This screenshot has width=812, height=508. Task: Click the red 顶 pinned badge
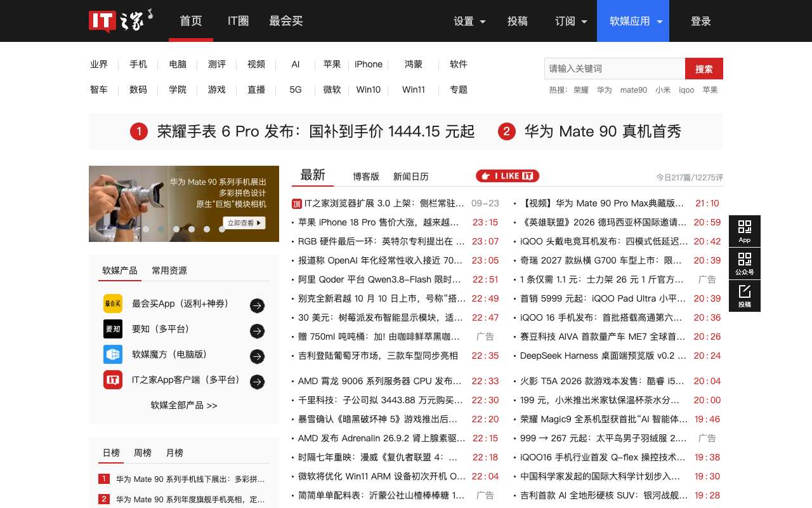[296, 204]
